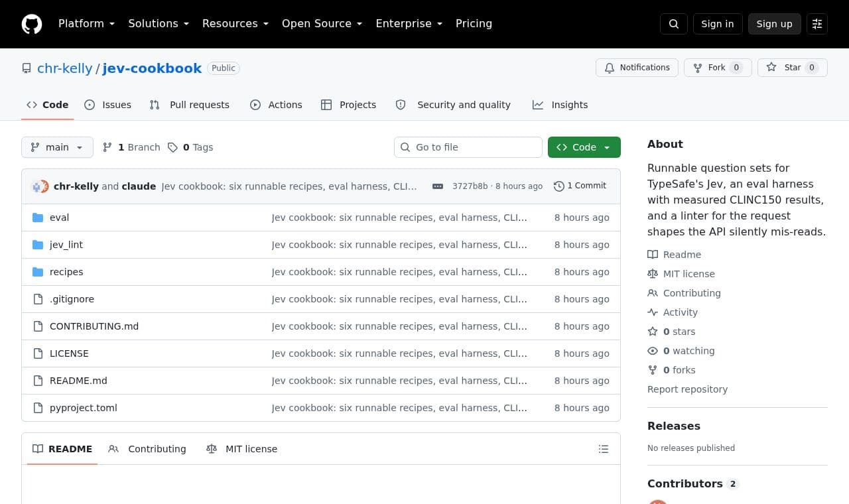Click the Notifications button
This screenshot has height=504, width=849.
[x=637, y=68]
